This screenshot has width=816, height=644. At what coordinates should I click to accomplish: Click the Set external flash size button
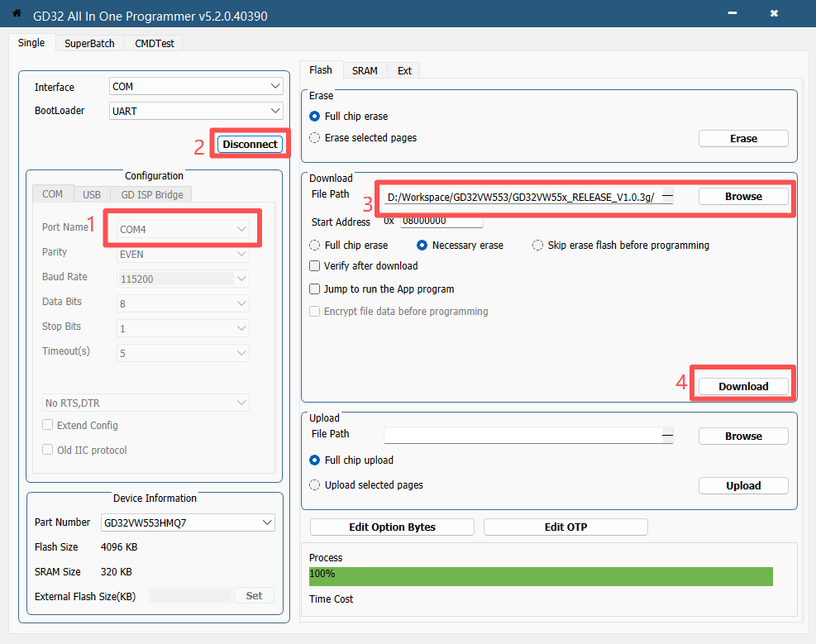(254, 595)
